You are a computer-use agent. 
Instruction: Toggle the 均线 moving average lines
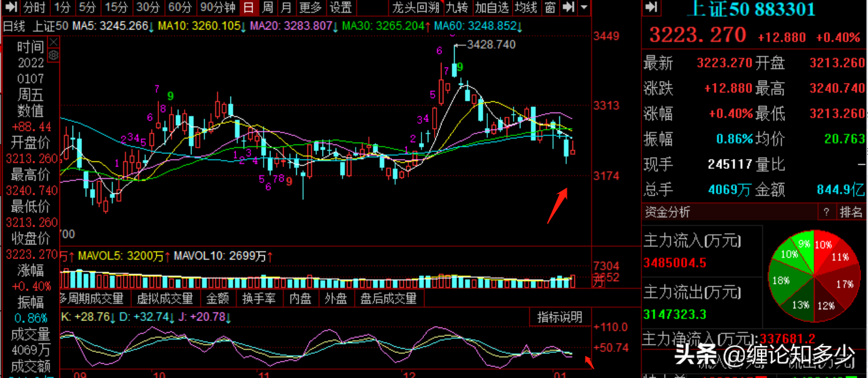pyautogui.click(x=526, y=8)
